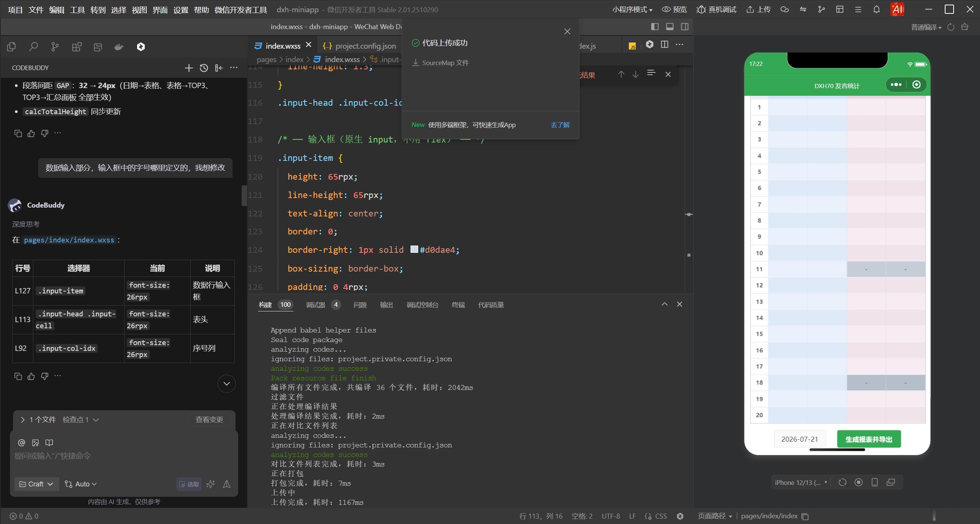
Task: Click the image attach icon in chat input
Action: (35, 442)
